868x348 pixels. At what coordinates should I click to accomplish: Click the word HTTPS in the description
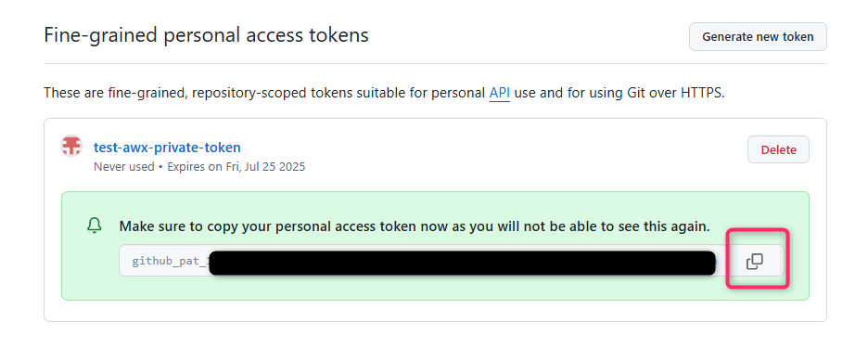coord(703,93)
